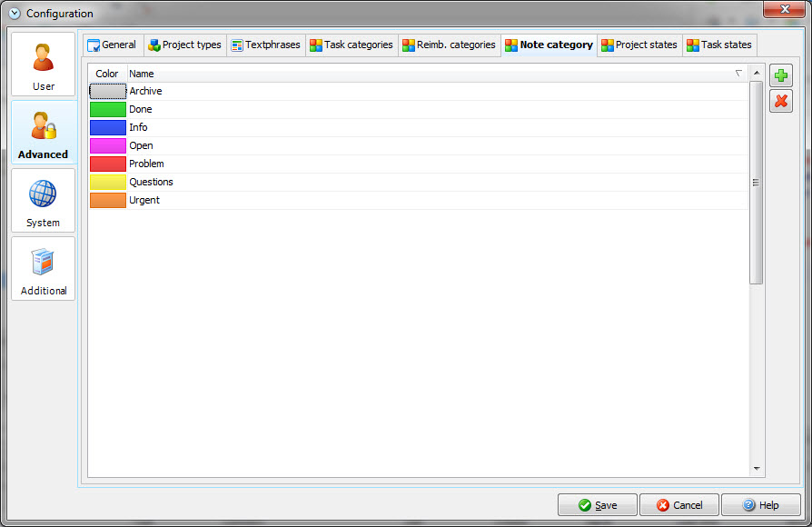Viewport: 812px width, 527px height.
Task: Select the Advanced section icon
Action: pos(43,133)
